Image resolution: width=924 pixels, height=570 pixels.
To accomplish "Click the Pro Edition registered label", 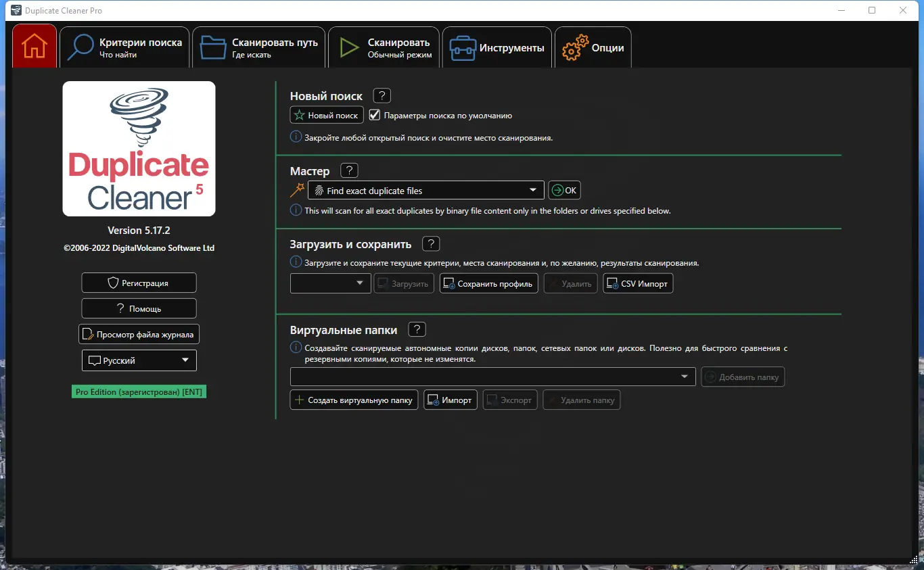I will pyautogui.click(x=139, y=391).
